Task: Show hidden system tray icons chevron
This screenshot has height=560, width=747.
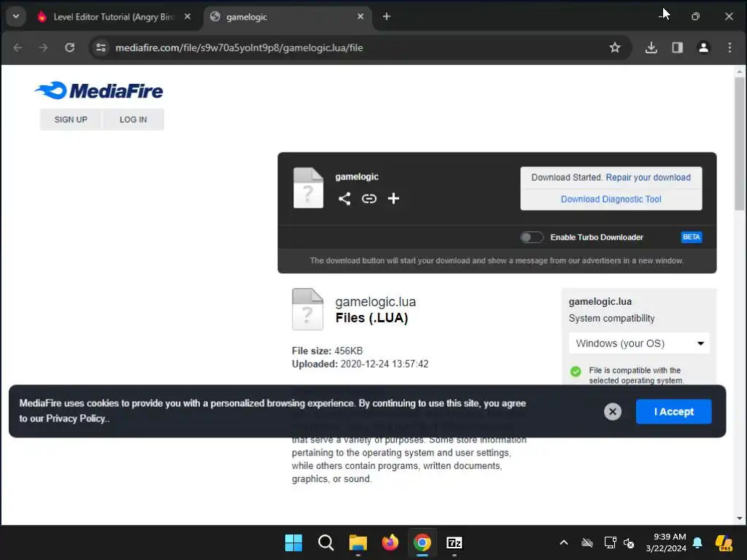Action: pyautogui.click(x=564, y=542)
